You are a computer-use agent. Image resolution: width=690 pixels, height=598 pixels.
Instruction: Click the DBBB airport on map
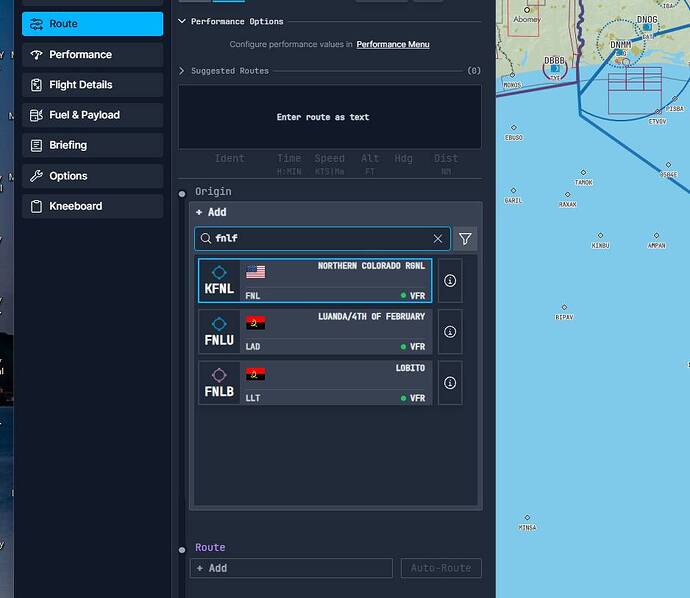click(555, 68)
